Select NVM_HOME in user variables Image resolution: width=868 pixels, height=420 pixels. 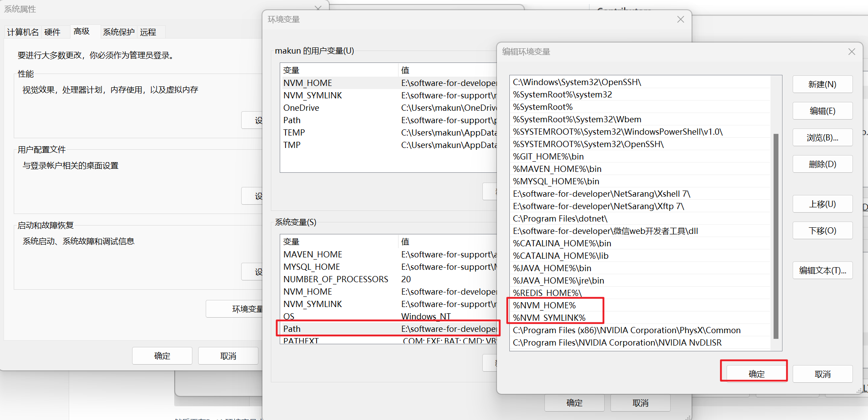(x=389, y=83)
